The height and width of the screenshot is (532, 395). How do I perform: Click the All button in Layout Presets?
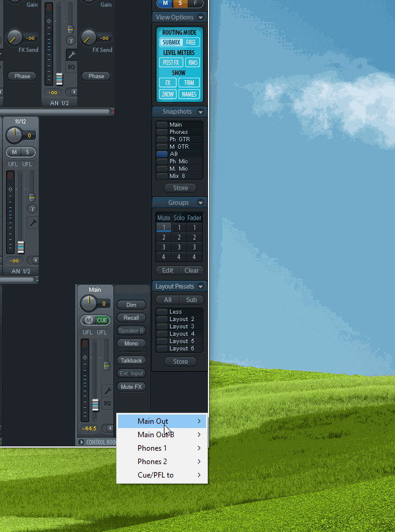point(168,300)
